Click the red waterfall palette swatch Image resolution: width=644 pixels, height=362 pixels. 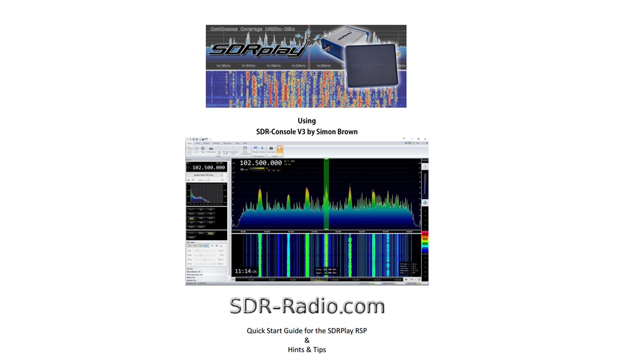click(x=425, y=234)
